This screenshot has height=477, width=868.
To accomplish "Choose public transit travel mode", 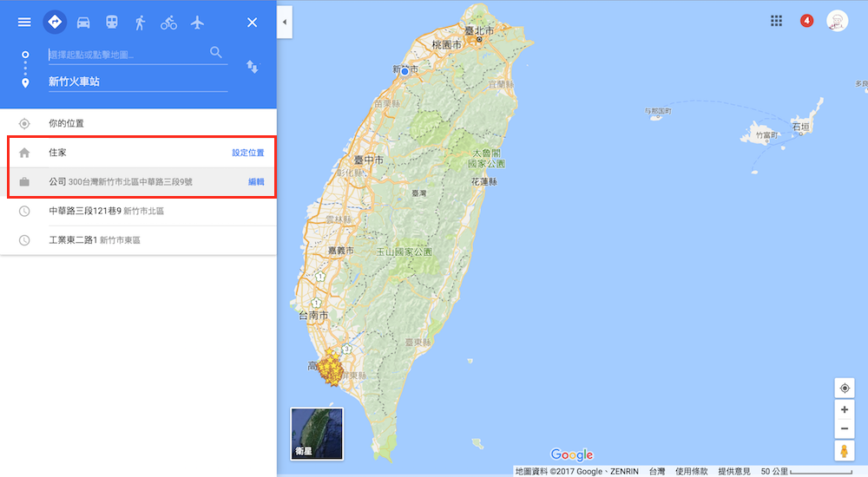I will click(x=112, y=23).
